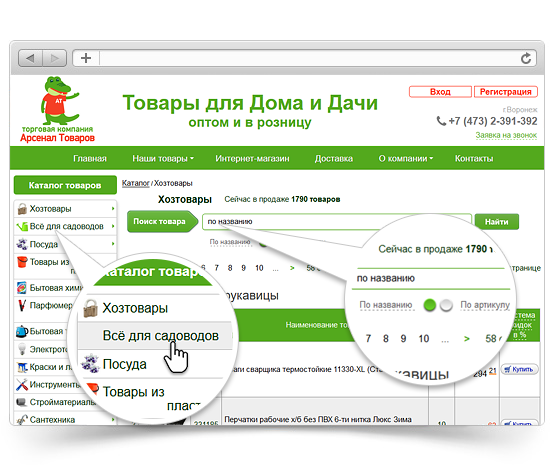The image size is (550, 465).
Task: Click the browser back arrow button
Action: pyautogui.click(x=30, y=58)
